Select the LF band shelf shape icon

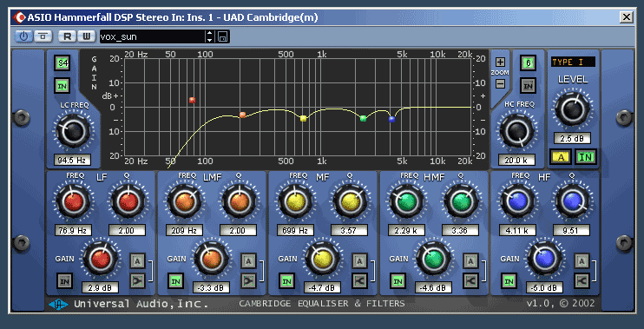(137, 281)
